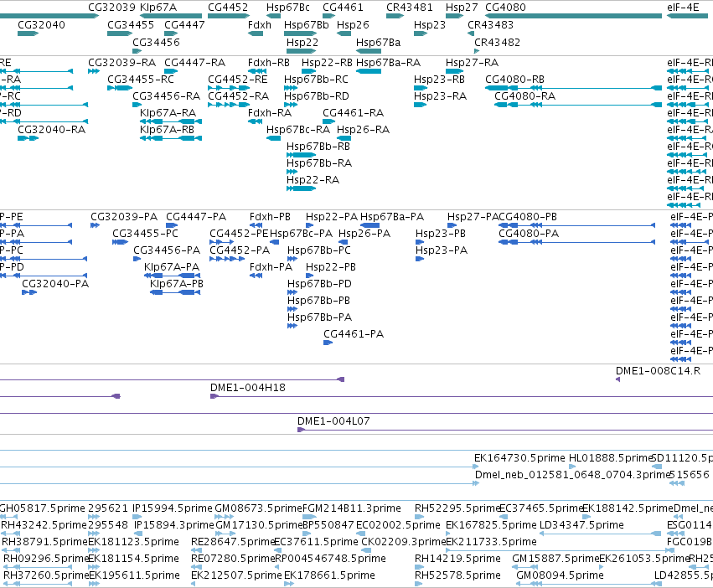Screen dimensions: 713x588
Task: Select the CR43483 gene label
Action: 490,24
